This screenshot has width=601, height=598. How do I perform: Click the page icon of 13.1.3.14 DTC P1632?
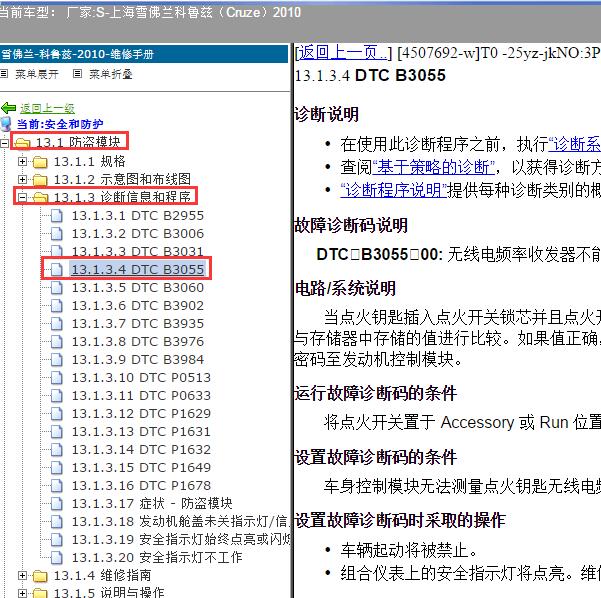coord(57,450)
